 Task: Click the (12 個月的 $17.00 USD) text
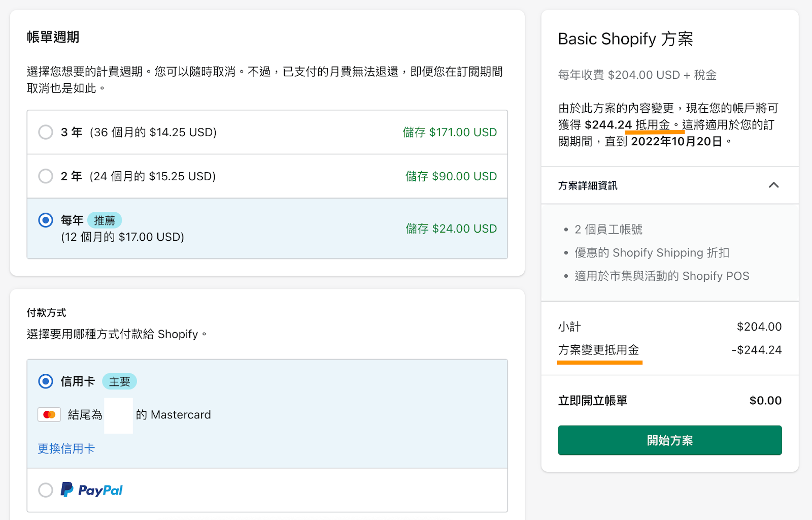(x=122, y=237)
